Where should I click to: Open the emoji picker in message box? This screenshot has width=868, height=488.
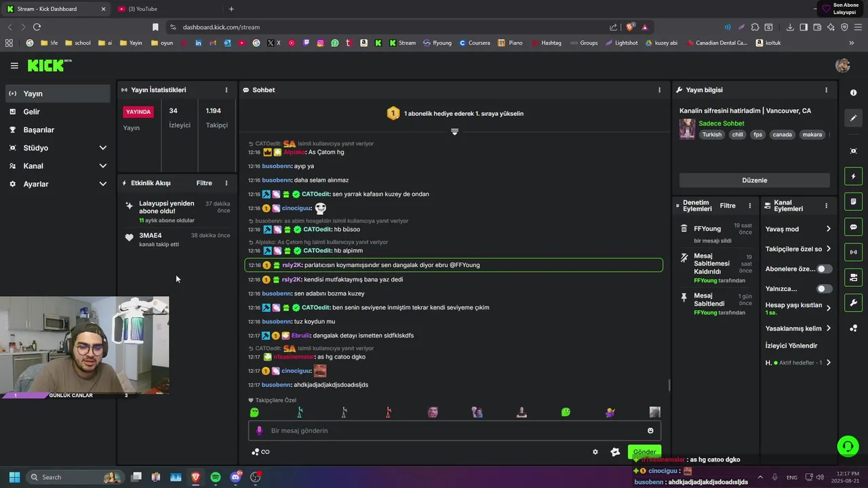(650, 430)
